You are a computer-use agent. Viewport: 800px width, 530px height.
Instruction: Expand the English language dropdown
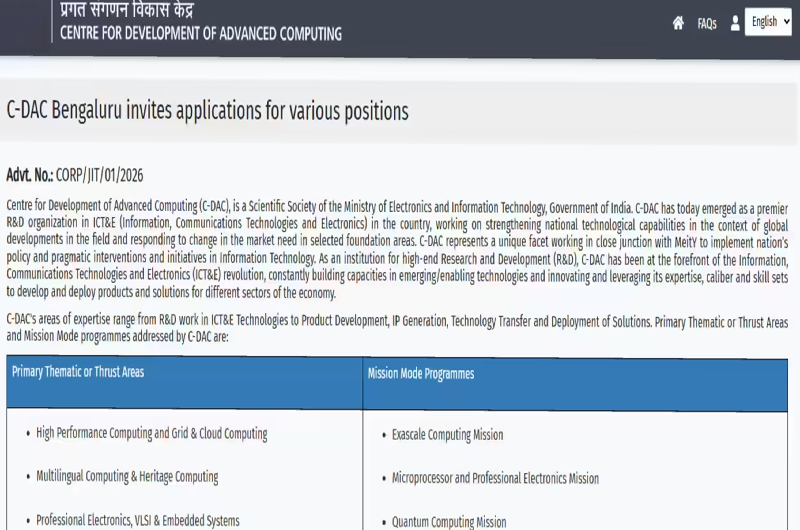point(767,22)
